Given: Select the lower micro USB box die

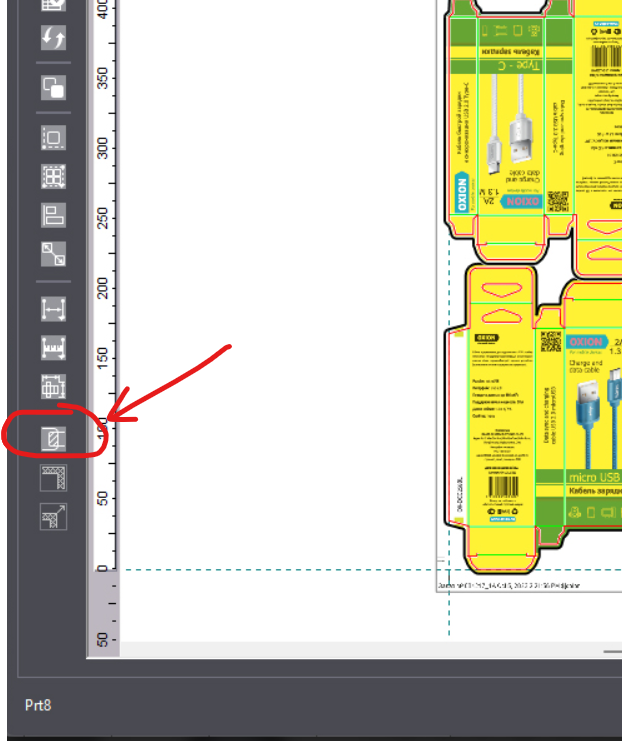Looking at the screenshot, I should click(x=534, y=420).
